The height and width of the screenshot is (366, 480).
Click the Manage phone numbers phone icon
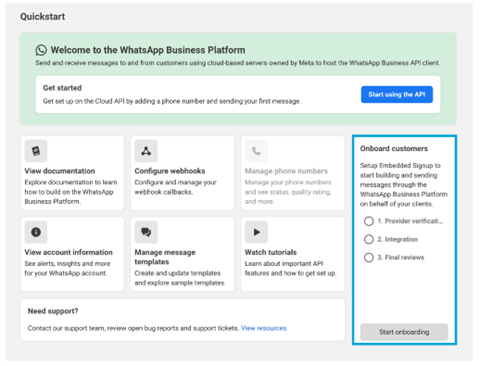click(x=256, y=151)
